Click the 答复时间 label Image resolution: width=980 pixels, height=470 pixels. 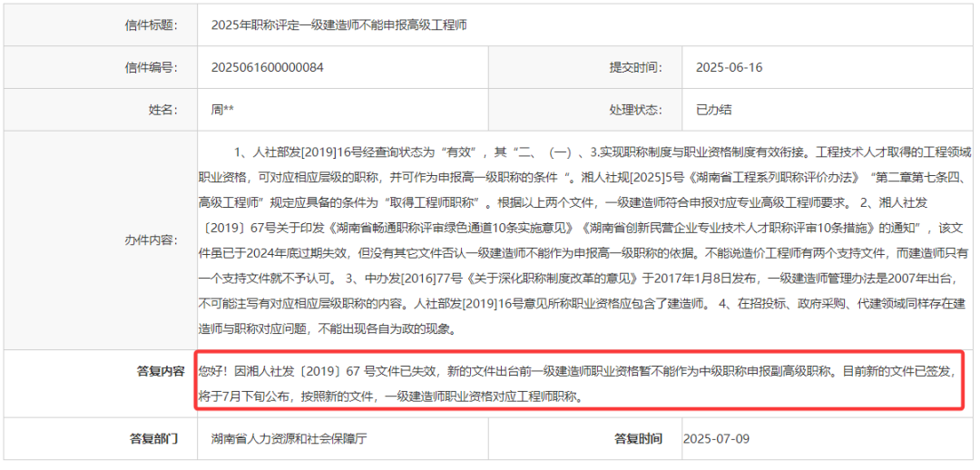tap(639, 438)
